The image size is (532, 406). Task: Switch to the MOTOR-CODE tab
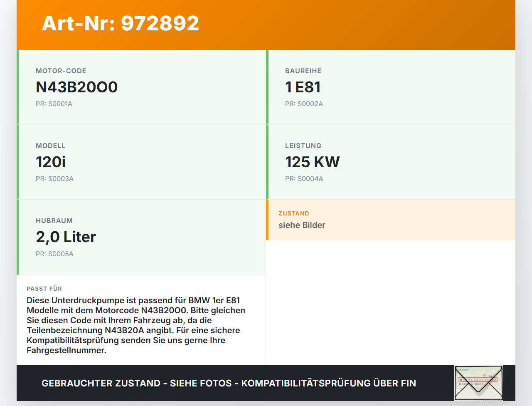[61, 71]
